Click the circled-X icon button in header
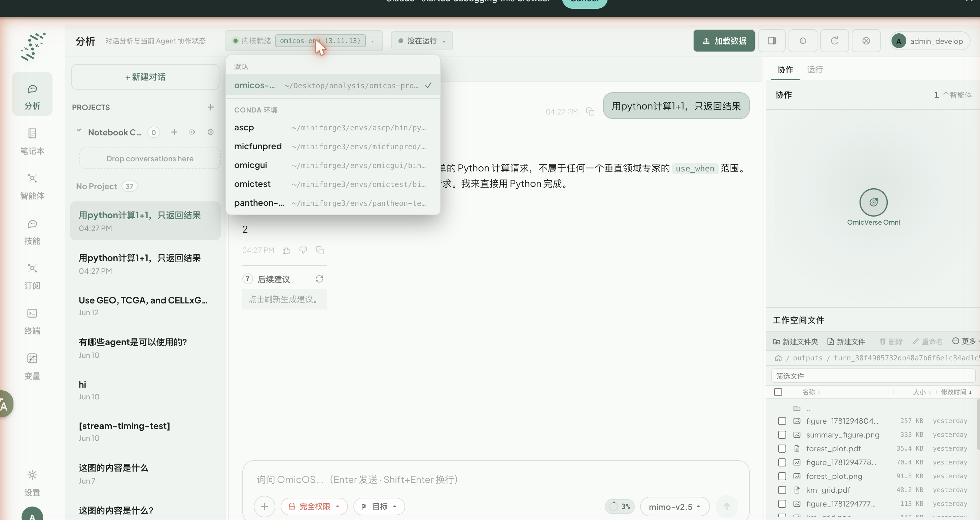The image size is (980, 520). point(866,41)
